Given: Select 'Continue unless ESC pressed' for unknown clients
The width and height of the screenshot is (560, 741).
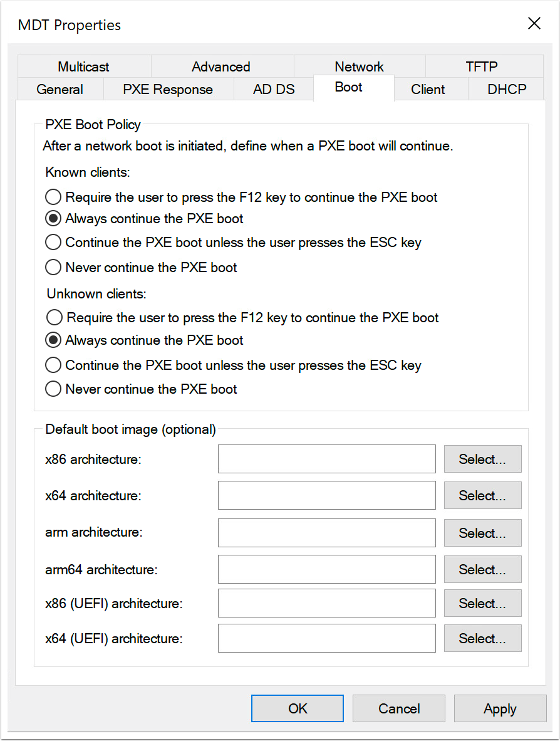Looking at the screenshot, I should tap(53, 364).
